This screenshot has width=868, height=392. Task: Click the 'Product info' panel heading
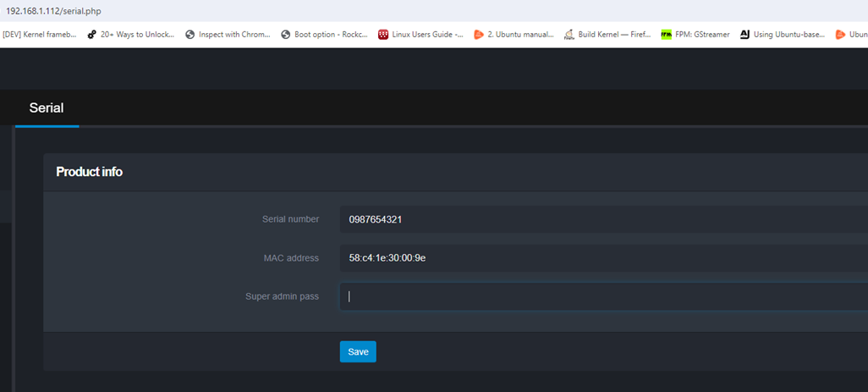[x=89, y=172]
